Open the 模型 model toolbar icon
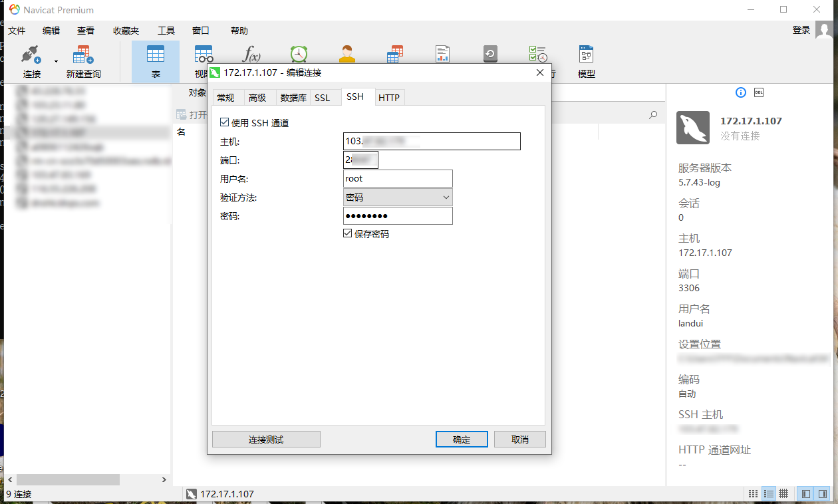This screenshot has width=838, height=504. (586, 55)
